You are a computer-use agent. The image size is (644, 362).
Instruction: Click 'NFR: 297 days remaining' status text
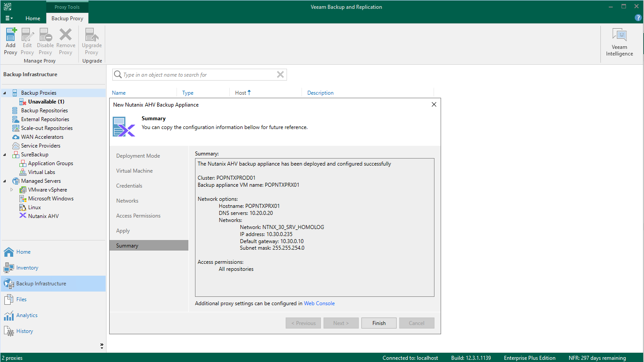pos(597,358)
